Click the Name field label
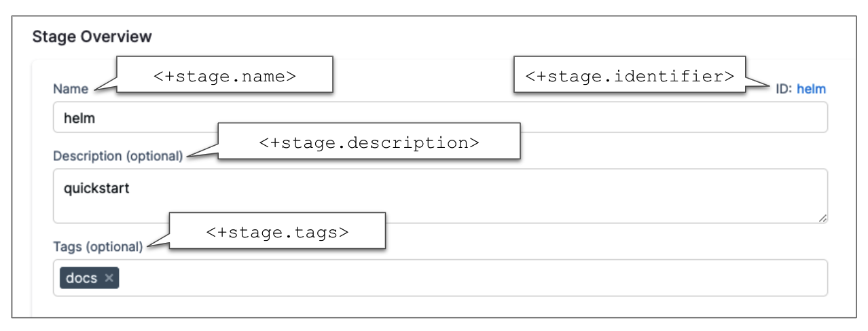This screenshot has height=331, width=868. pyautogui.click(x=71, y=89)
